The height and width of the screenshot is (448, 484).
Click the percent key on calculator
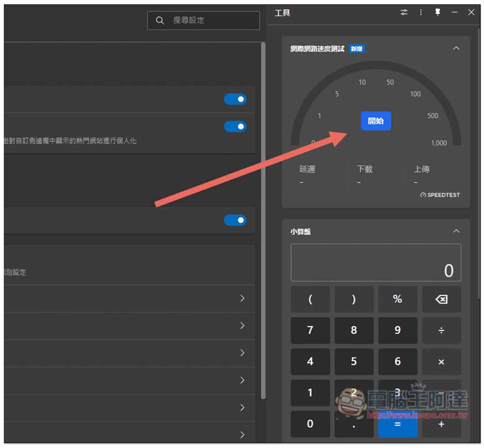click(x=397, y=299)
